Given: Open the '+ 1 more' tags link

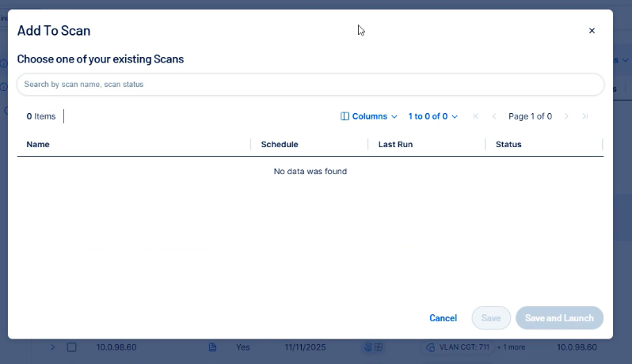Looking at the screenshot, I should point(511,347).
